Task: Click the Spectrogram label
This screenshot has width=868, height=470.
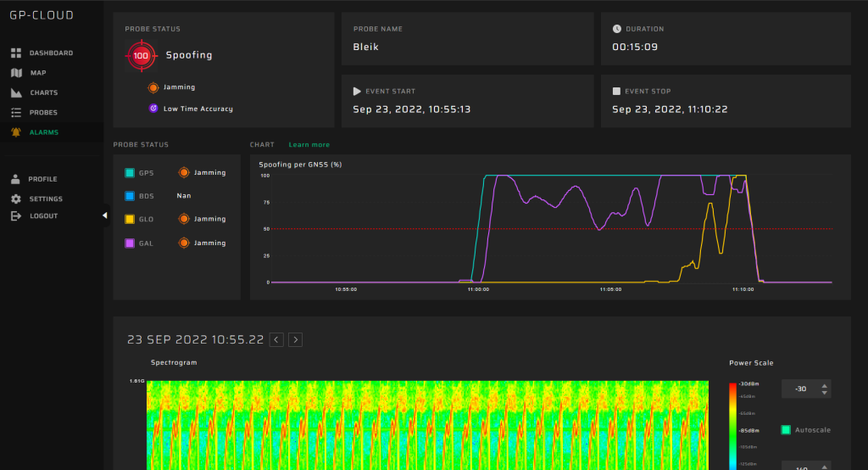Action: click(x=174, y=362)
